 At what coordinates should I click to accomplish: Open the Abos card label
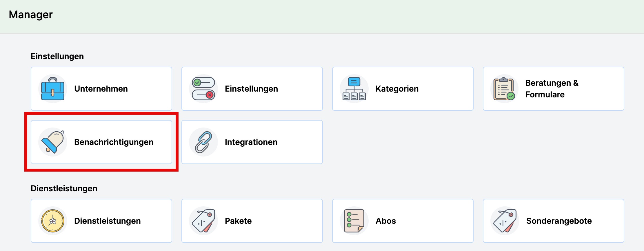coord(386,221)
